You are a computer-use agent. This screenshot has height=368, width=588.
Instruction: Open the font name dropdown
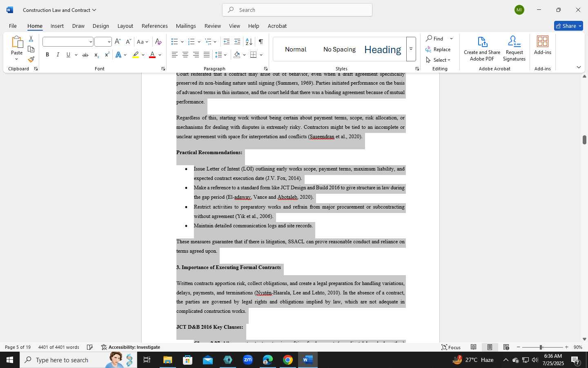(x=90, y=42)
